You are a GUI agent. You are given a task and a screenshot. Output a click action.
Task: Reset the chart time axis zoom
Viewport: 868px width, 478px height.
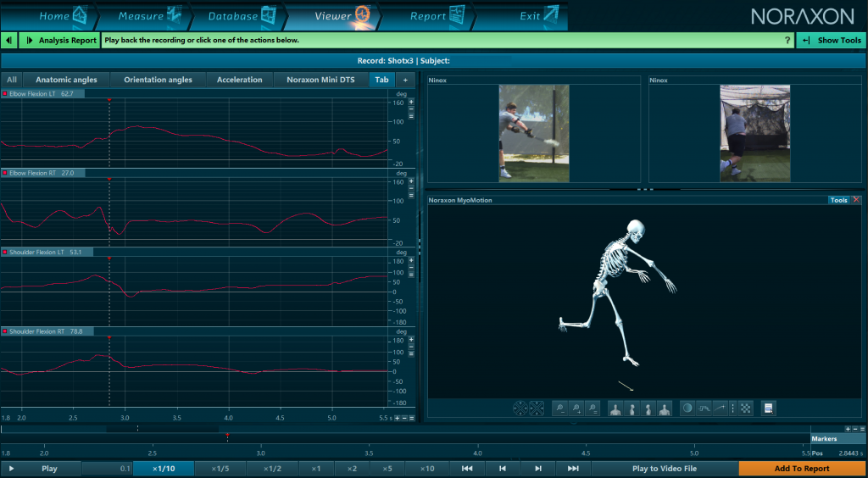coord(411,419)
